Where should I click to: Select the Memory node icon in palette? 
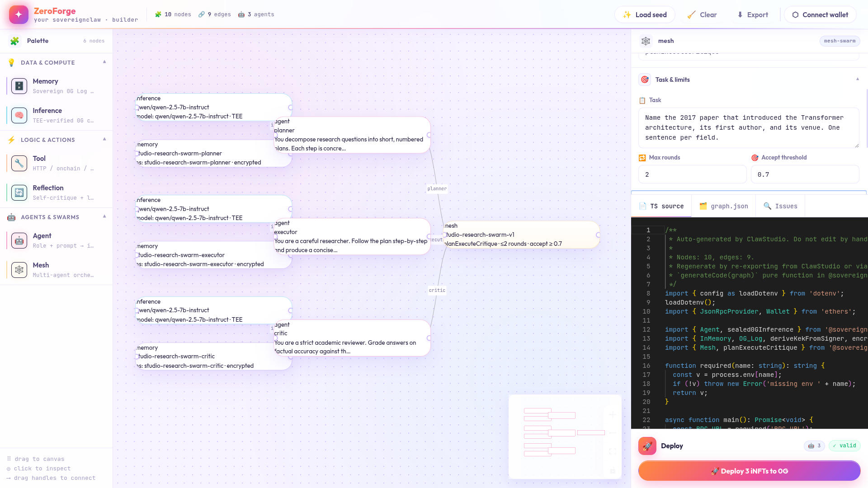19,86
